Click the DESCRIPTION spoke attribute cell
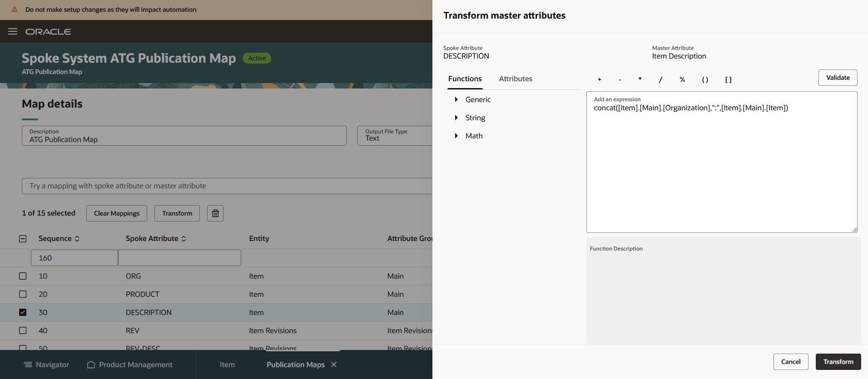The height and width of the screenshot is (379, 868). [149, 312]
